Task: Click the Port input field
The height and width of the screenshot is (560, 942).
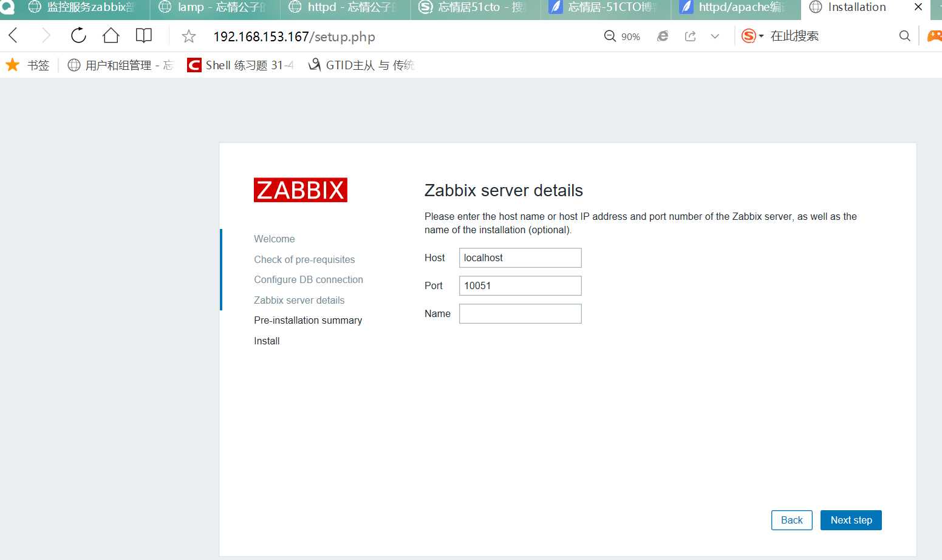Action: click(520, 285)
